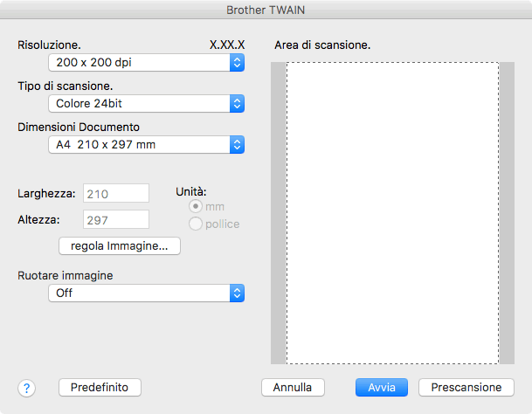The image size is (532, 414).
Task: Start scanning with Avvia button
Action: [382, 388]
